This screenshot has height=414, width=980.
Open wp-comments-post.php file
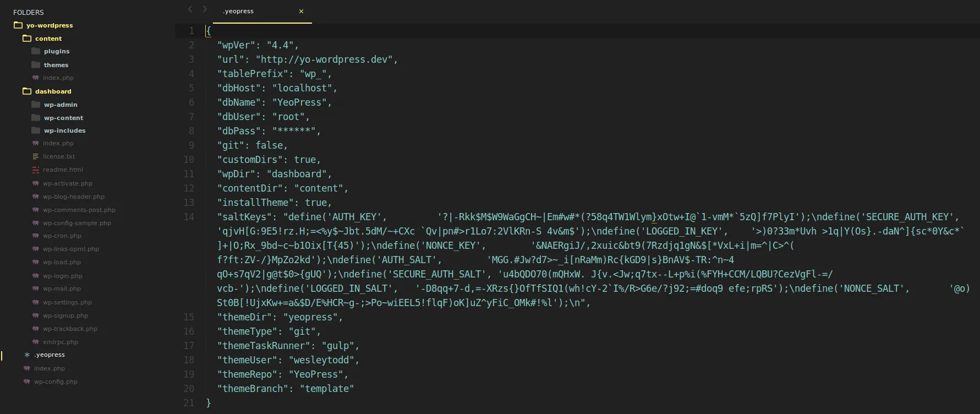click(x=79, y=210)
